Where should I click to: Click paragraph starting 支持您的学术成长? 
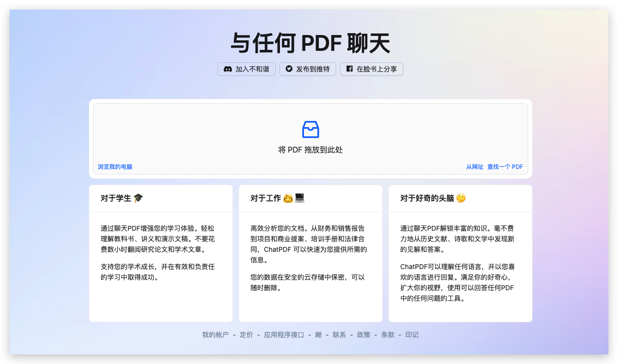[158, 272]
